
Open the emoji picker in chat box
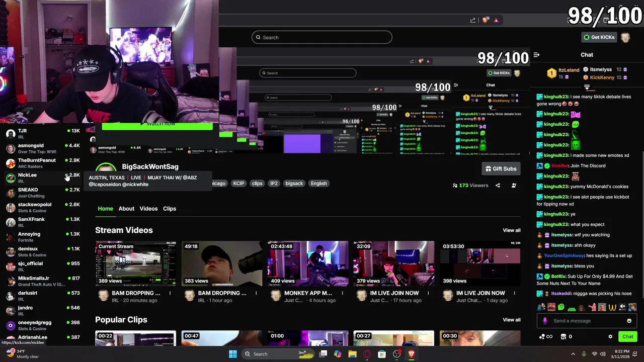tap(629, 321)
